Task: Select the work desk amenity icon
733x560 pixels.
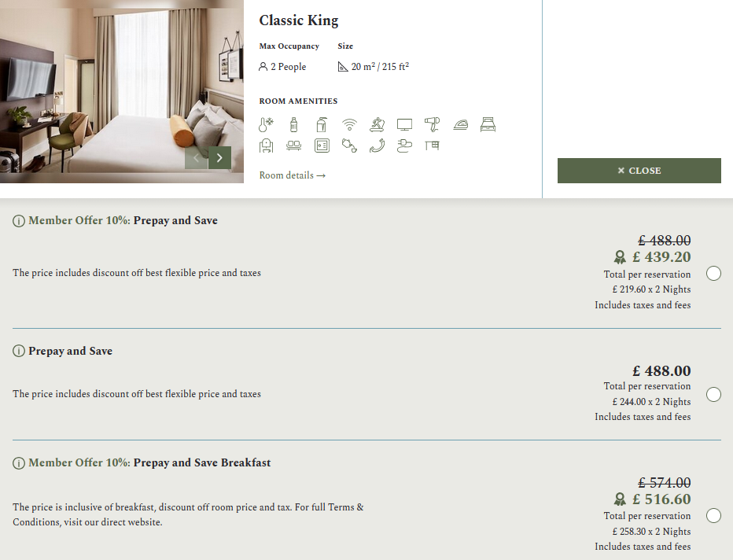Action: 432,145
